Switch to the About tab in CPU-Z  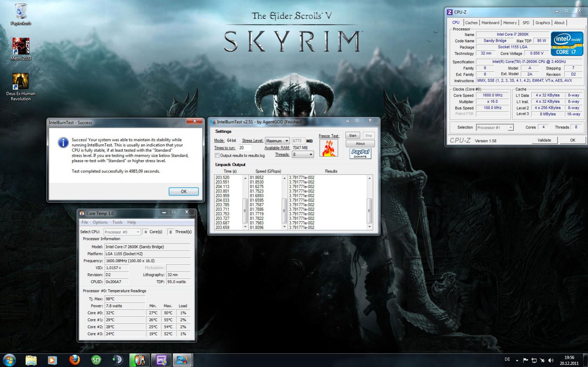point(559,23)
